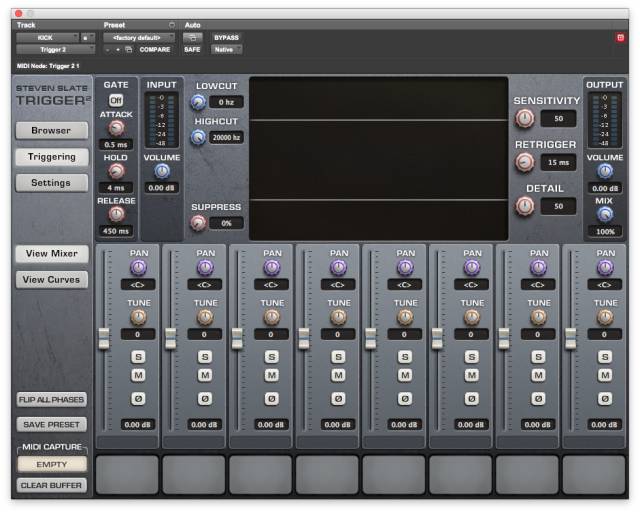Solo channel 1
The height and width of the screenshot is (513, 640).
point(138,357)
